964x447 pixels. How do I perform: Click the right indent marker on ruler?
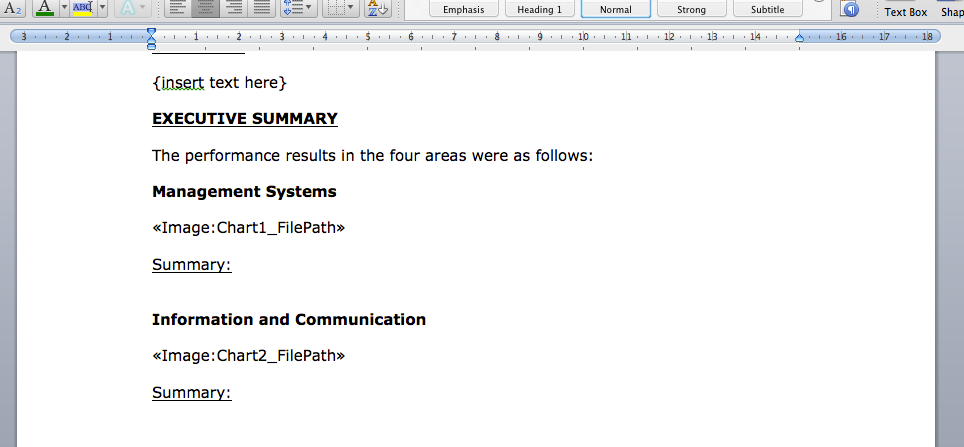pos(799,38)
